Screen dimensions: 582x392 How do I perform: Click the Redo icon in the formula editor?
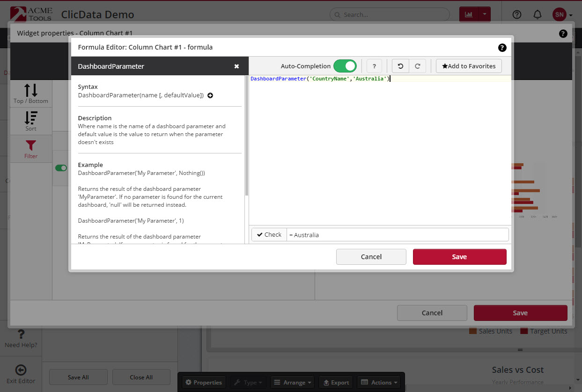(x=418, y=66)
